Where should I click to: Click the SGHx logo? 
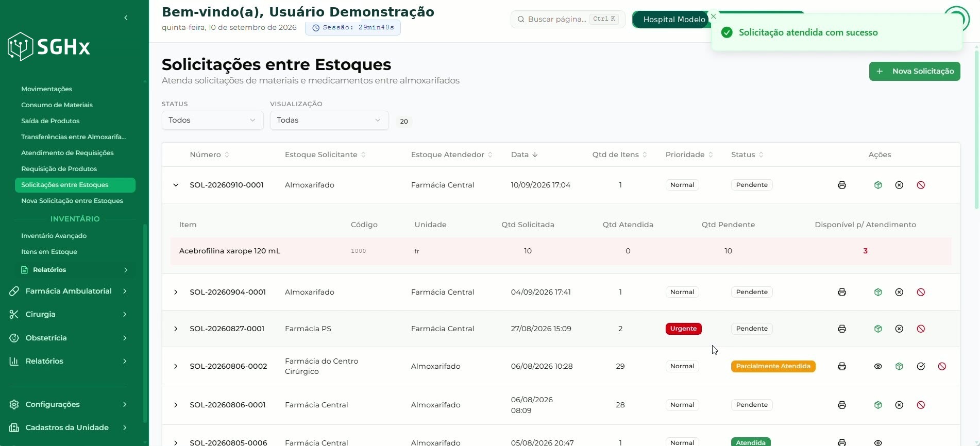tap(49, 47)
